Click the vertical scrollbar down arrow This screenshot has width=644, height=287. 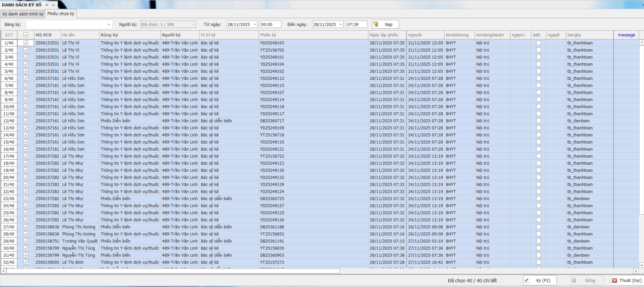click(x=641, y=265)
